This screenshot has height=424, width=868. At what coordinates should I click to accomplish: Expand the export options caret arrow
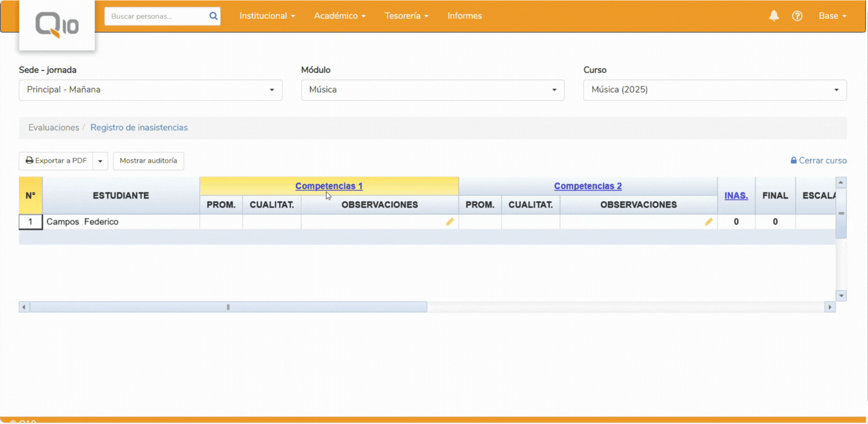coord(100,161)
